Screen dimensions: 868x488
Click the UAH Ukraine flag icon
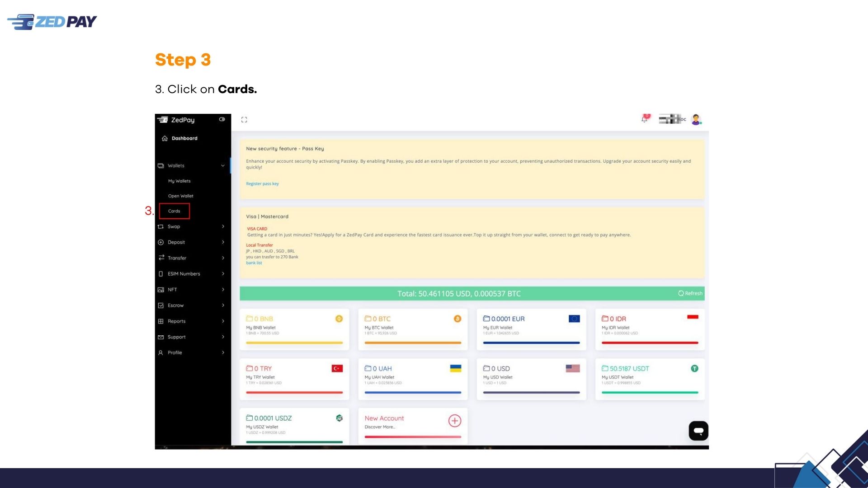pos(456,369)
